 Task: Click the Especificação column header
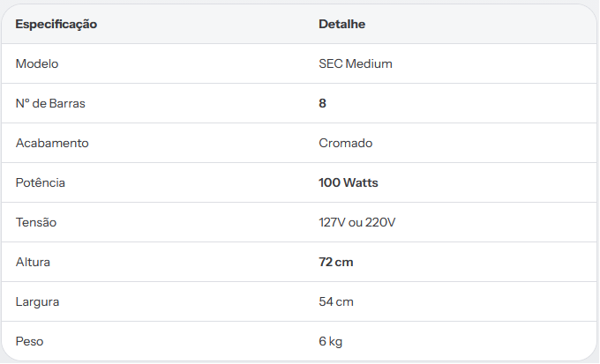click(x=56, y=24)
